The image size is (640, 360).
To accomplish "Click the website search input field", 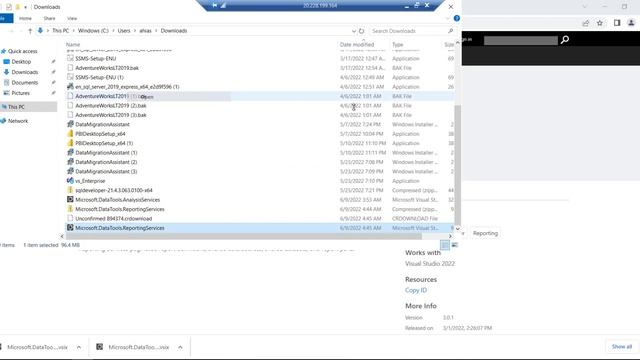I will coord(520,40).
